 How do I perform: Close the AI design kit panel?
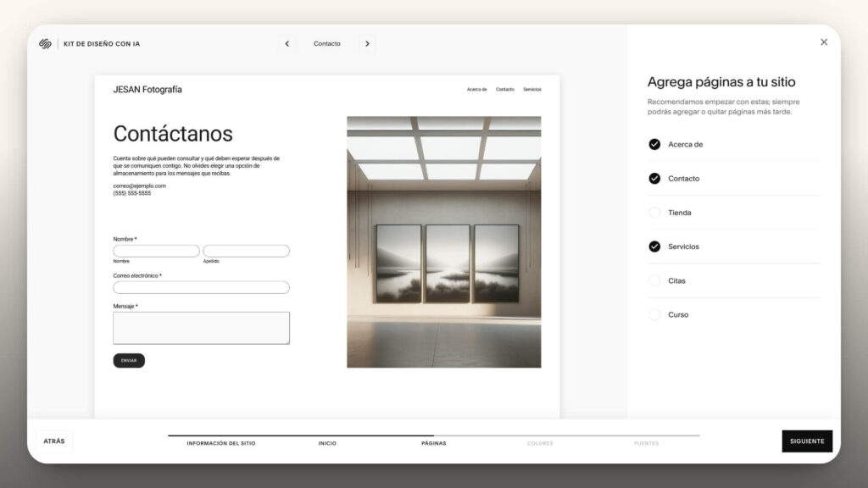tap(823, 42)
